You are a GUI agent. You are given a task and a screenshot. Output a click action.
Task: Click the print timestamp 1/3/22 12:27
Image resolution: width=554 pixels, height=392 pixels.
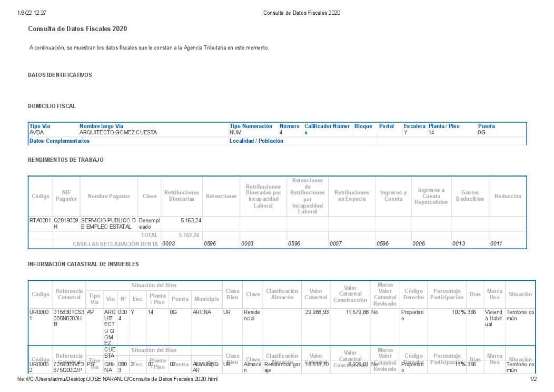32,13
